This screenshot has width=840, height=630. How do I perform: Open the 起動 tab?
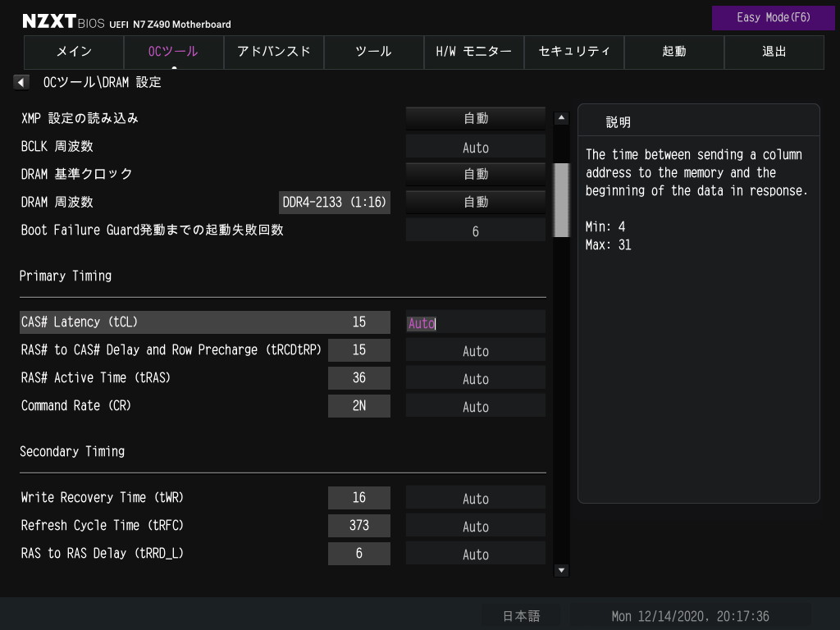(x=674, y=52)
